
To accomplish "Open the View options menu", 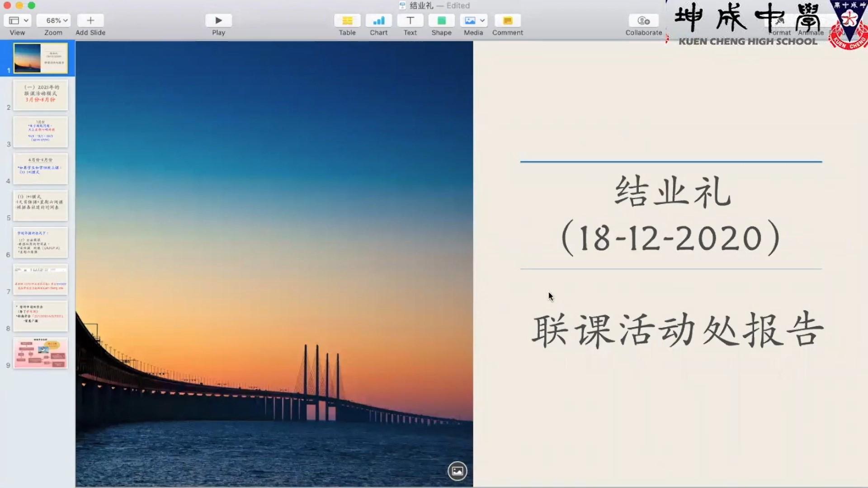I will pos(18,20).
